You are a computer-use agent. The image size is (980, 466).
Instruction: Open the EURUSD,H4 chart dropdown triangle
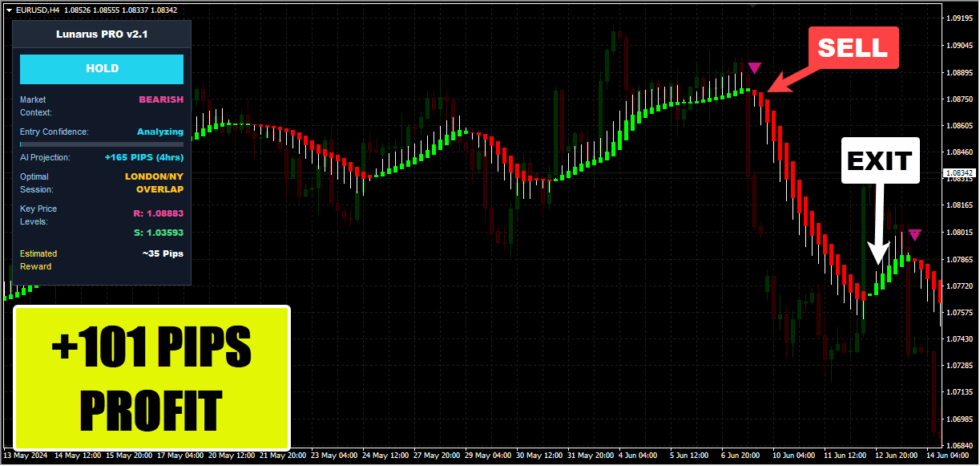[x=9, y=10]
